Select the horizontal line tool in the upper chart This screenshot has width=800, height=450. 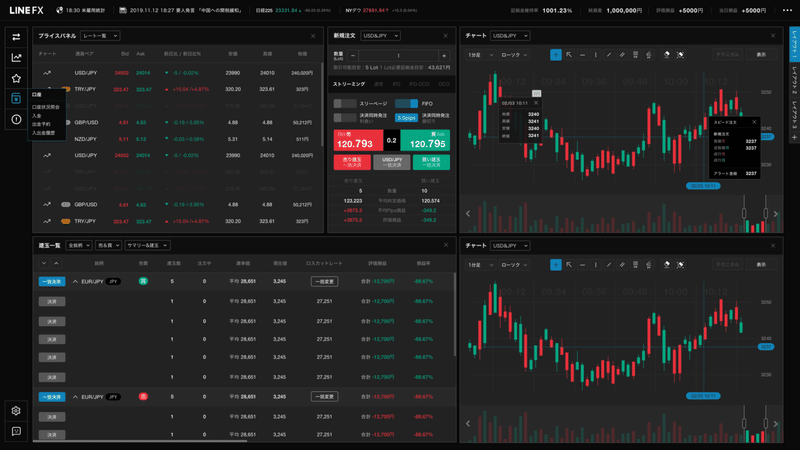pos(582,55)
